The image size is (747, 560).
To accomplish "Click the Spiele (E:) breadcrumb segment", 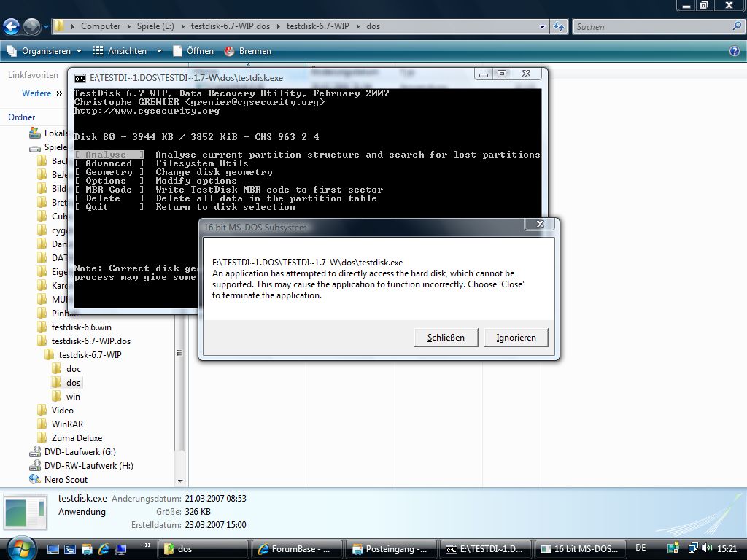I will point(155,26).
